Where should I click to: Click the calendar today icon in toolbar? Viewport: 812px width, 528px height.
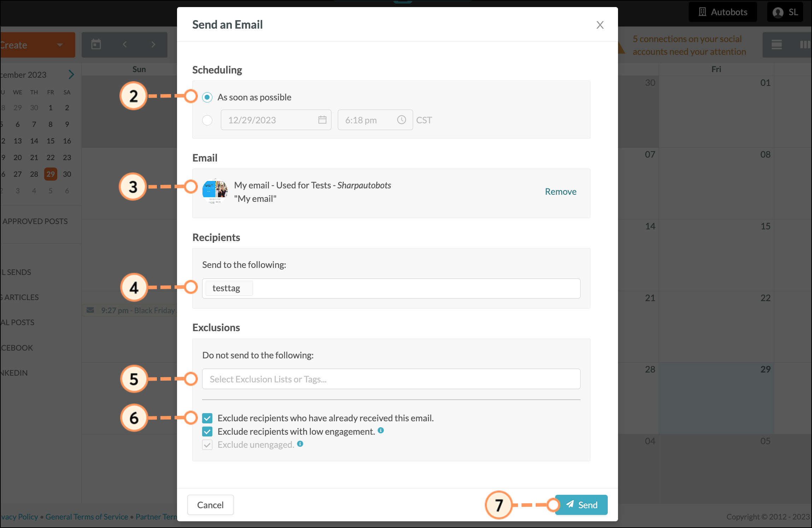96,45
